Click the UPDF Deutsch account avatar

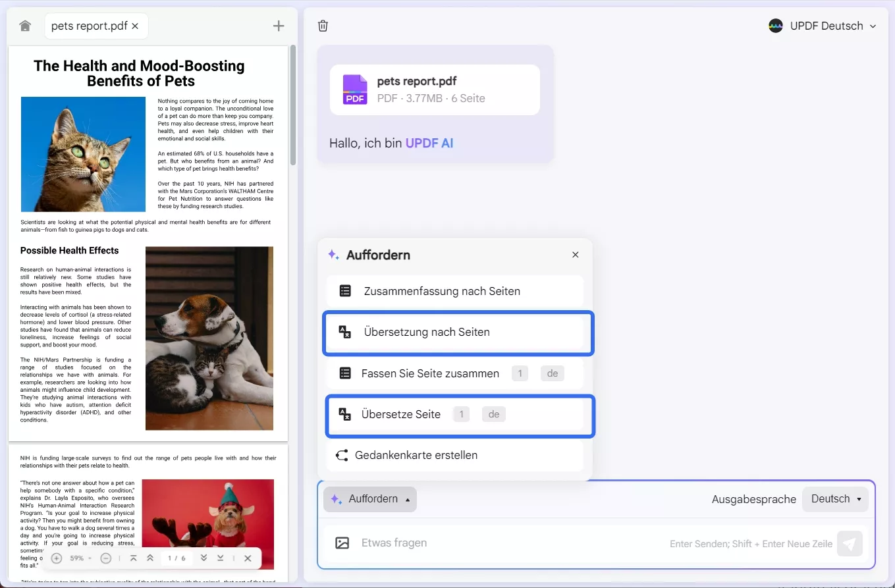pyautogui.click(x=776, y=26)
